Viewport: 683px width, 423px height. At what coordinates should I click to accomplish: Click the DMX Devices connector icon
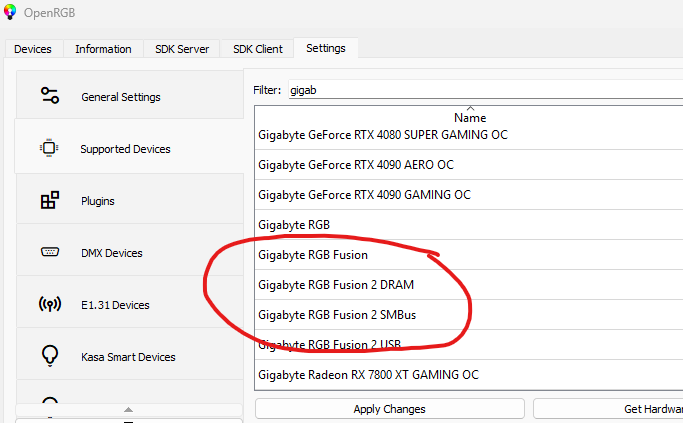coord(50,252)
